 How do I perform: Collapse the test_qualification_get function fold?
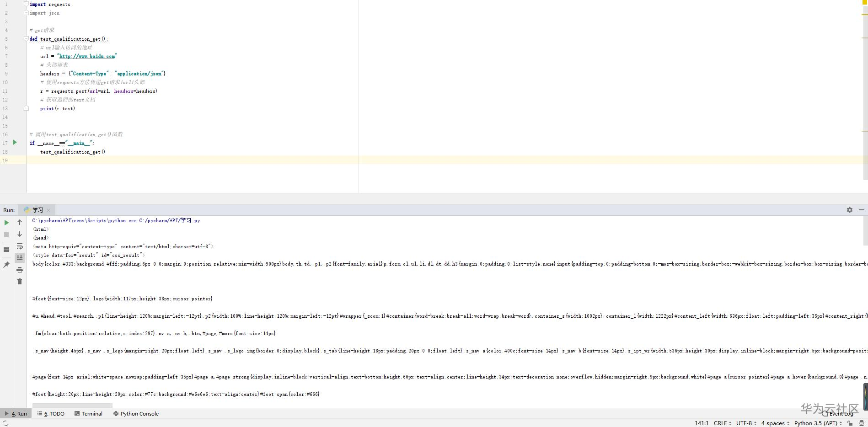coord(26,39)
